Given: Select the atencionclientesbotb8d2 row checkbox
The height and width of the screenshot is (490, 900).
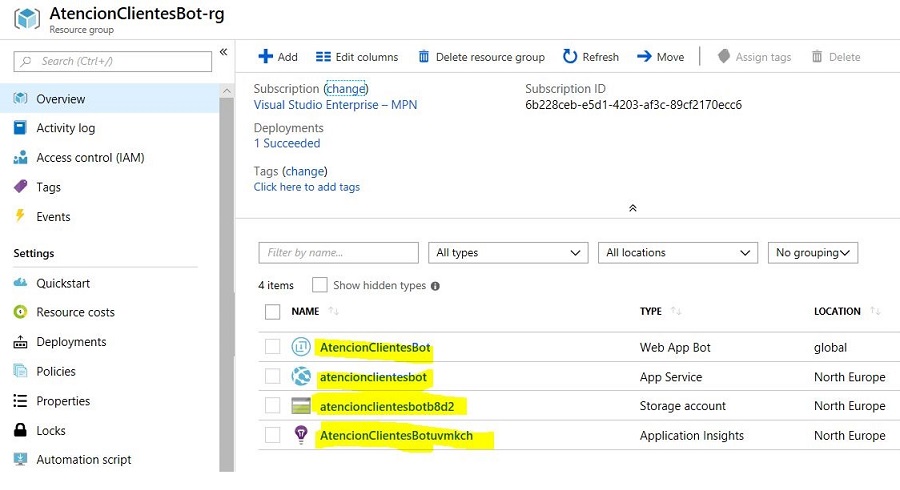Looking at the screenshot, I should 272,406.
